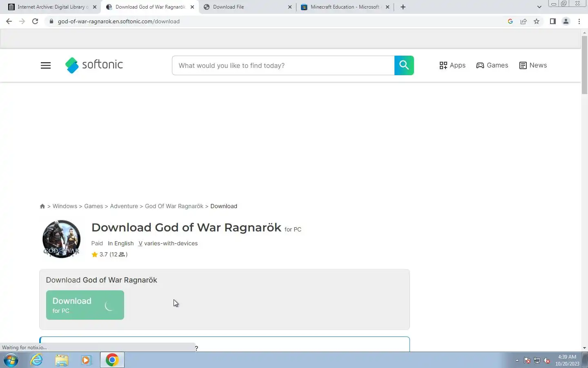Viewport: 588px width, 368px height.
Task: Close the Download God of War Ragnarök tab
Action: click(x=192, y=7)
